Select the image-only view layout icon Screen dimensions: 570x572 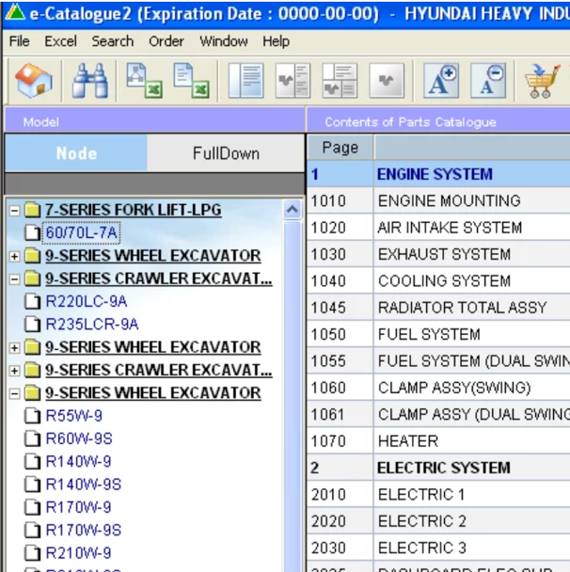[x=387, y=81]
